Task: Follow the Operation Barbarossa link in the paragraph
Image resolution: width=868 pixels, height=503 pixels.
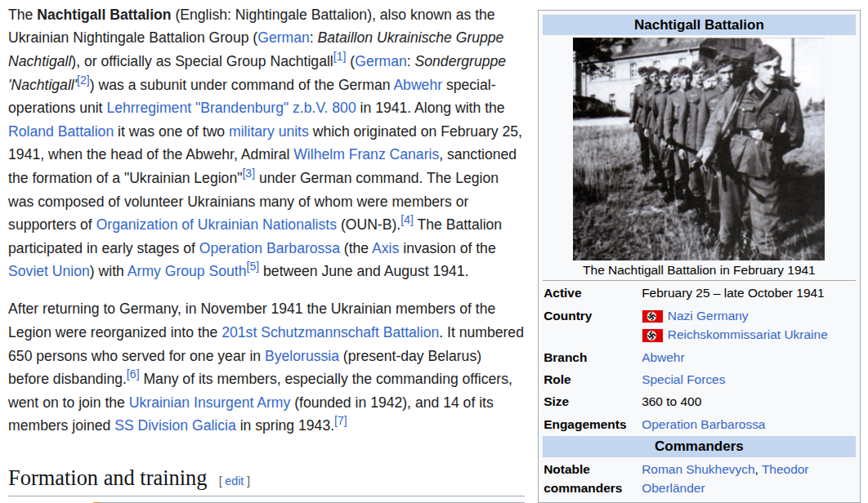Action: coord(270,248)
